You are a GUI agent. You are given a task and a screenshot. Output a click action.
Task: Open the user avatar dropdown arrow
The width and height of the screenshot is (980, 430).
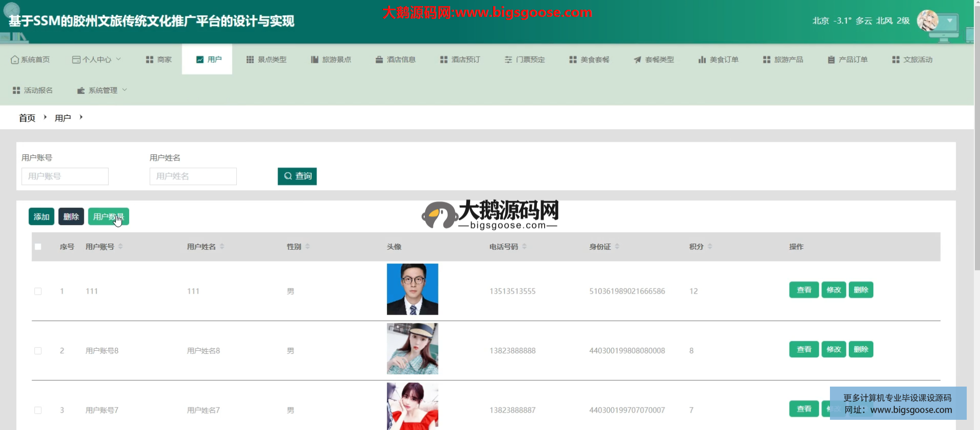949,21
